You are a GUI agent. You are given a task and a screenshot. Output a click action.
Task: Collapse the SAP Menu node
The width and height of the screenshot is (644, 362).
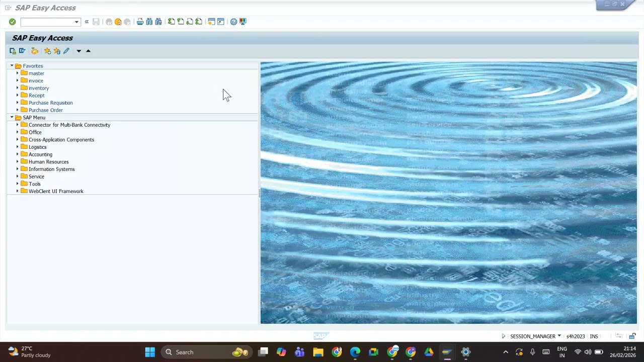pos(12,118)
